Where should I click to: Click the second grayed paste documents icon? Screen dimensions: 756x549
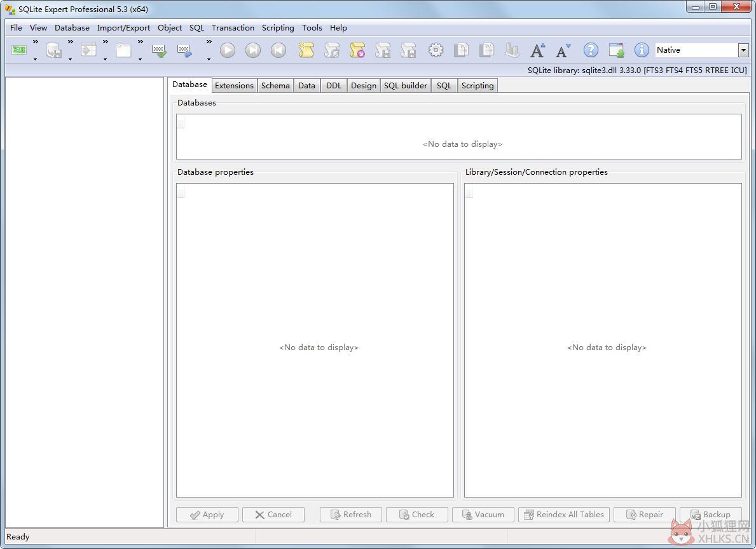pos(486,50)
